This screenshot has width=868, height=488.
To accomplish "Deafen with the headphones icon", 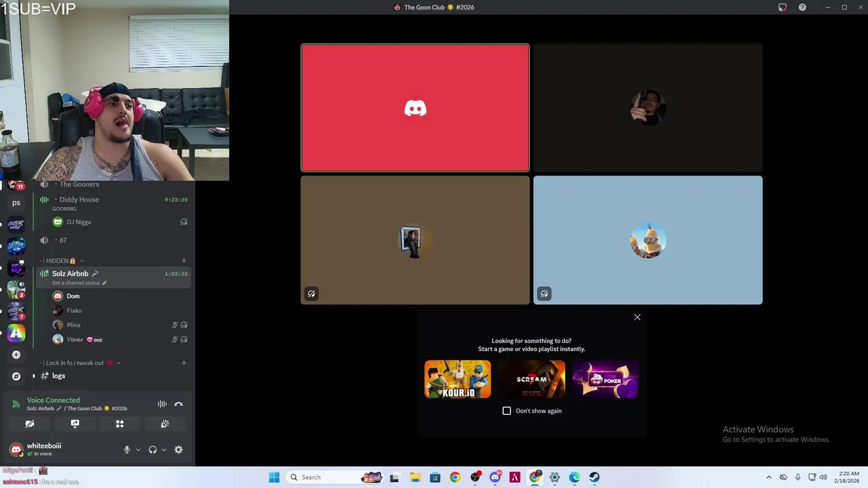I will click(153, 449).
